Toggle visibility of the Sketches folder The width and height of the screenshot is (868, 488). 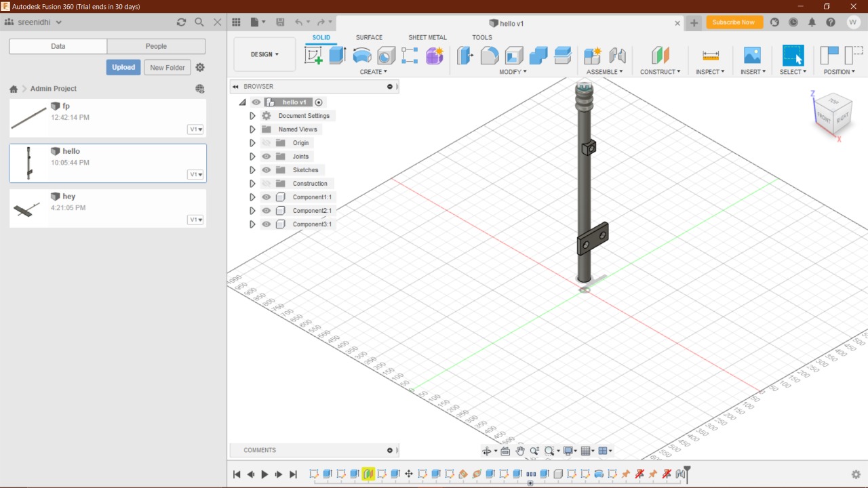[267, 170]
